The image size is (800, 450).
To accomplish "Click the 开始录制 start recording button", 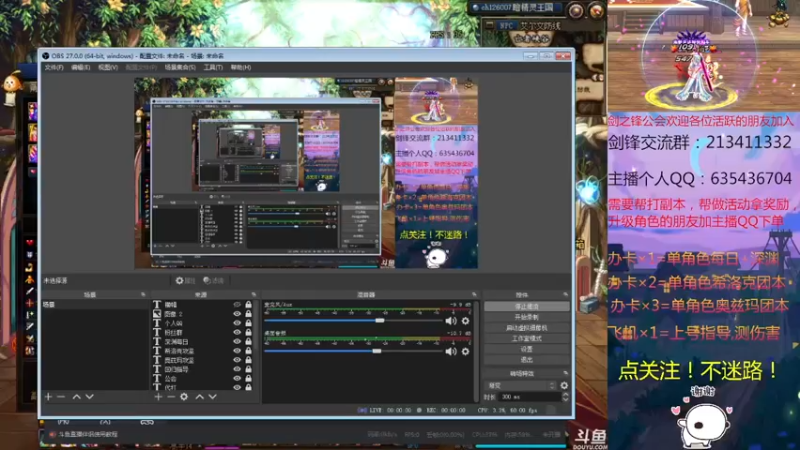I will click(x=527, y=317).
